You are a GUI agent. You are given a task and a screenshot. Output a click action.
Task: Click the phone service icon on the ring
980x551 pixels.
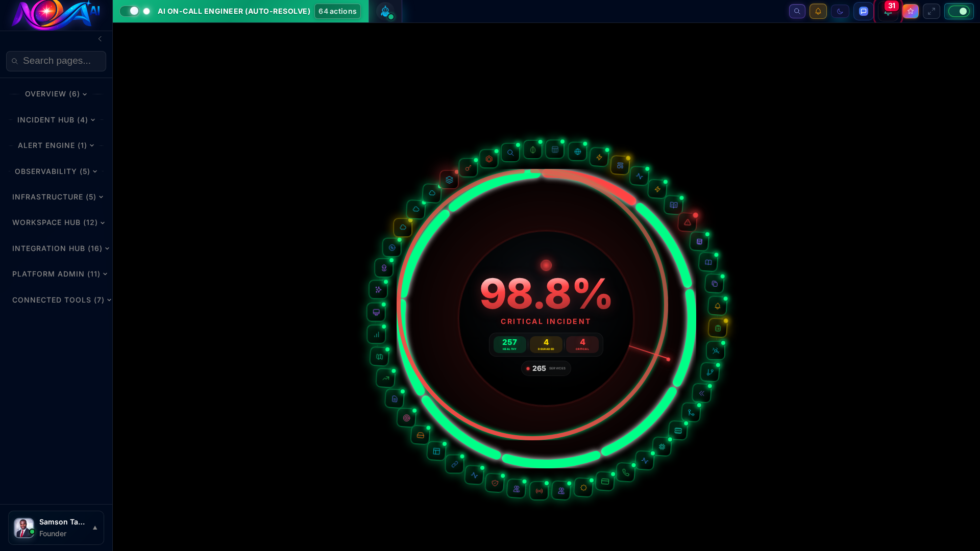click(626, 473)
